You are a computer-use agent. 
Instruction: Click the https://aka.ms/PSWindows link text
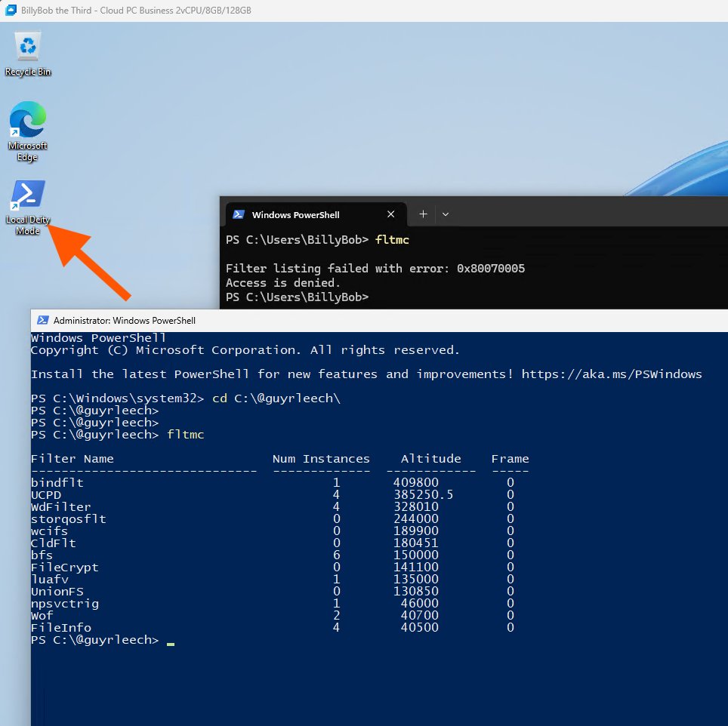coord(612,374)
